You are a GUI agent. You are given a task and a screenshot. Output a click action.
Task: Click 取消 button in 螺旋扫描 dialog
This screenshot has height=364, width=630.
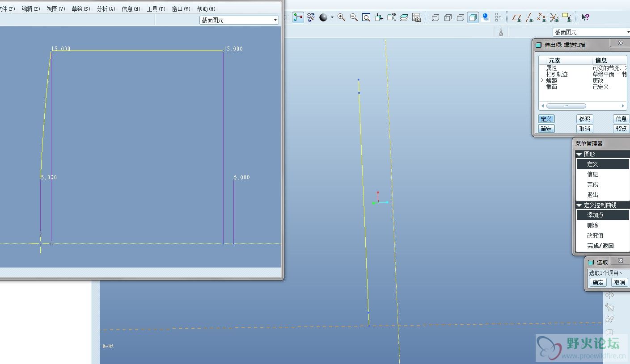click(585, 129)
